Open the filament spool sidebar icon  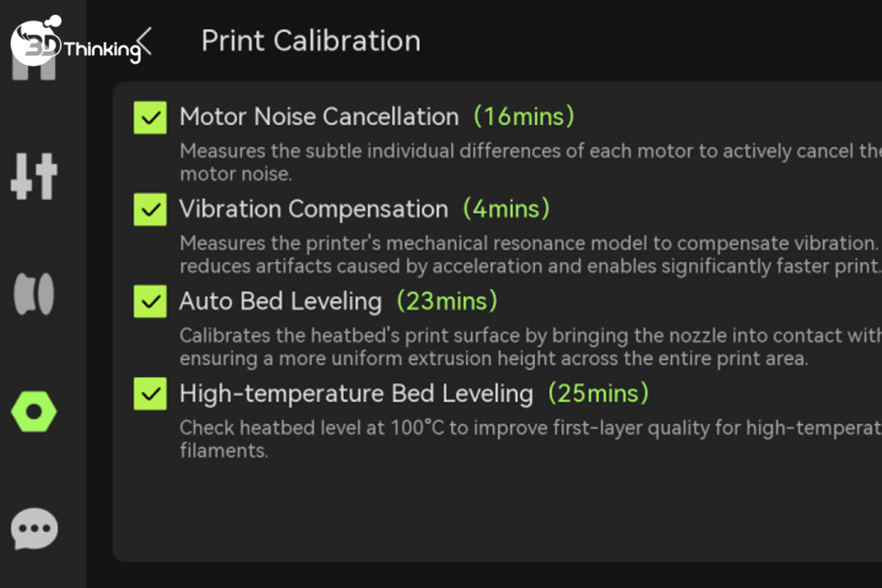click(34, 295)
